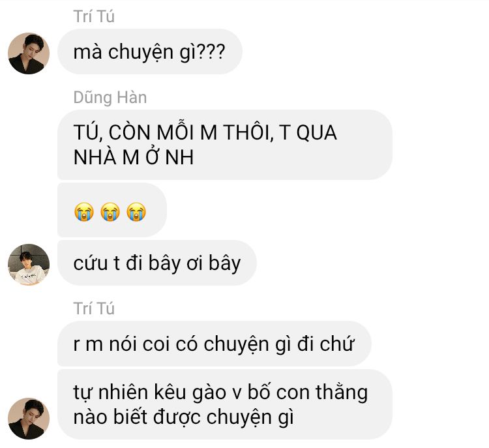This screenshot has width=489, height=448.
Task: Select the 'mà chuyện gì???' message bubble
Action: point(150,52)
